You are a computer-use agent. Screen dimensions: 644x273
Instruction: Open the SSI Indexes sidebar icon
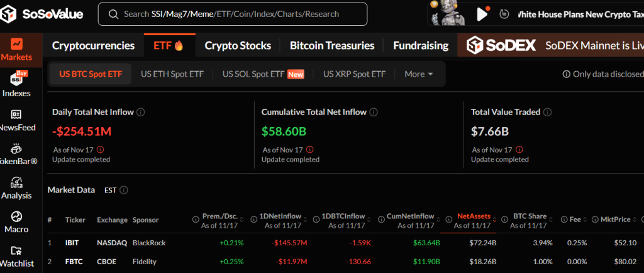(16, 85)
